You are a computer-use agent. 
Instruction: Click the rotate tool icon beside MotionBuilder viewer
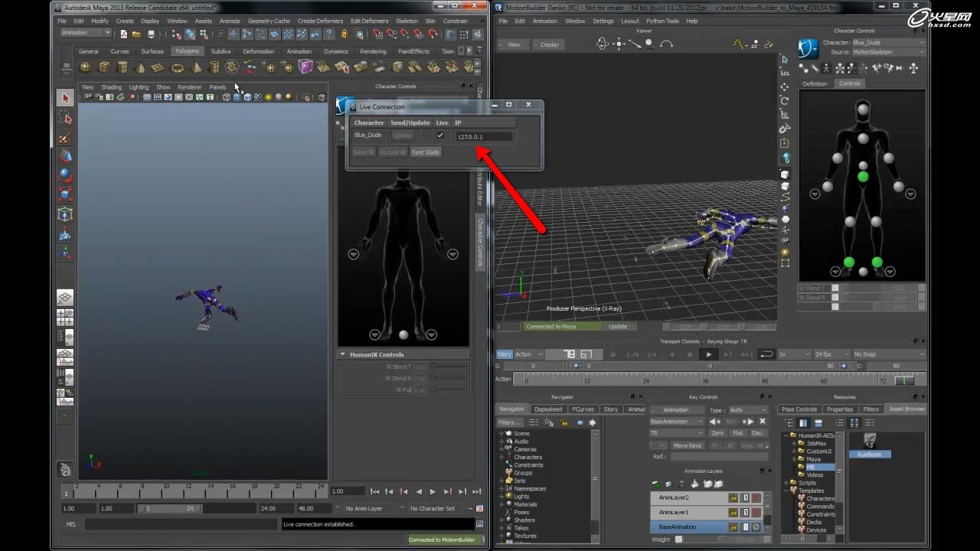point(785,100)
